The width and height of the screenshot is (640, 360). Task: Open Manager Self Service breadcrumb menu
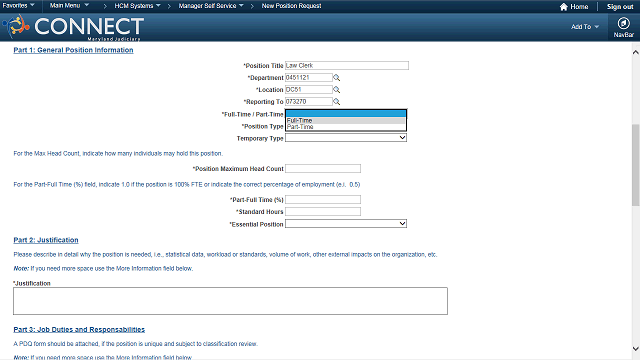click(211, 6)
